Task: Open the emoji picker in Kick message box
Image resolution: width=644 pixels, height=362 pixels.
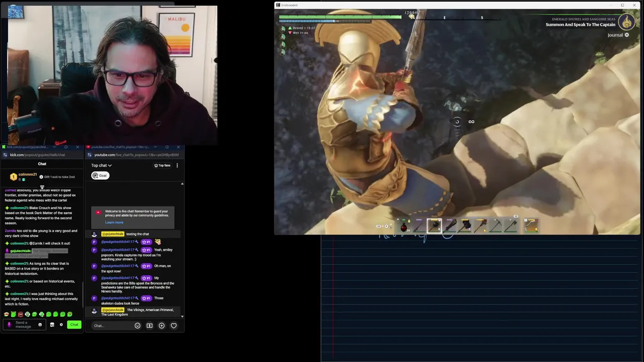Action: point(40,325)
